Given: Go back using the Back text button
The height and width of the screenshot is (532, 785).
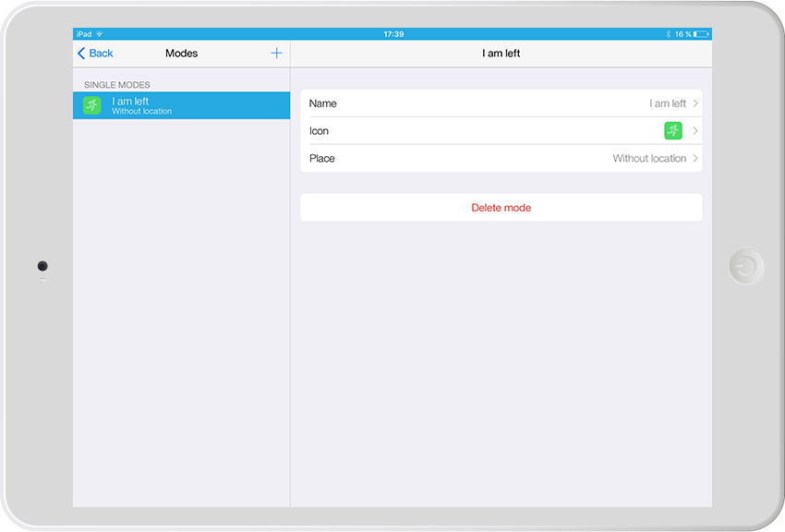Looking at the screenshot, I should point(102,54).
